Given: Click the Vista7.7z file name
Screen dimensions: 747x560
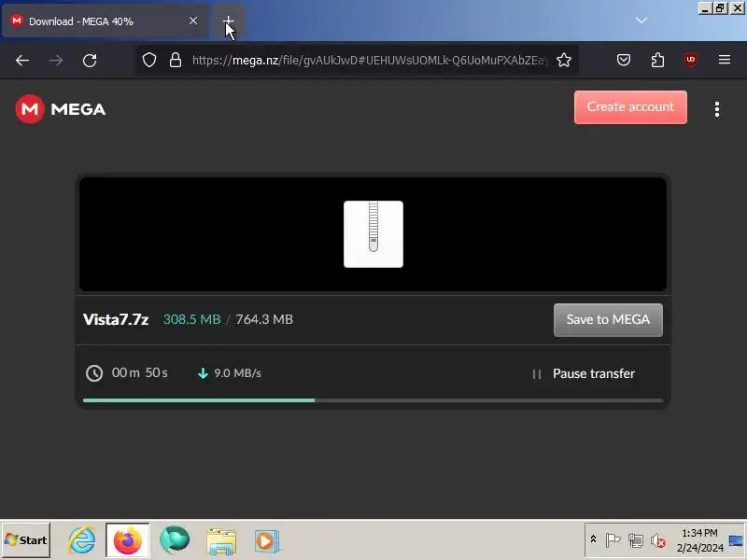Looking at the screenshot, I should 116,319.
